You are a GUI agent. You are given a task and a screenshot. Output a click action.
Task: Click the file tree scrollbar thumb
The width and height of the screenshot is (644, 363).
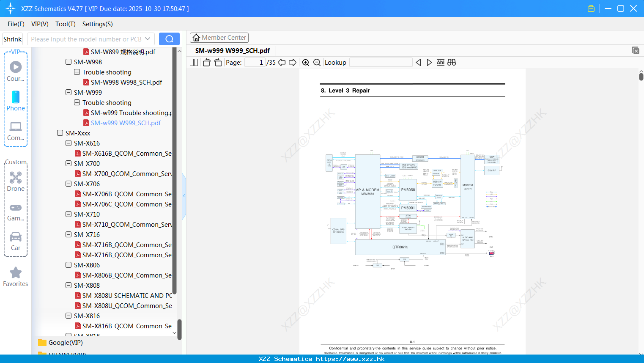[x=179, y=329]
